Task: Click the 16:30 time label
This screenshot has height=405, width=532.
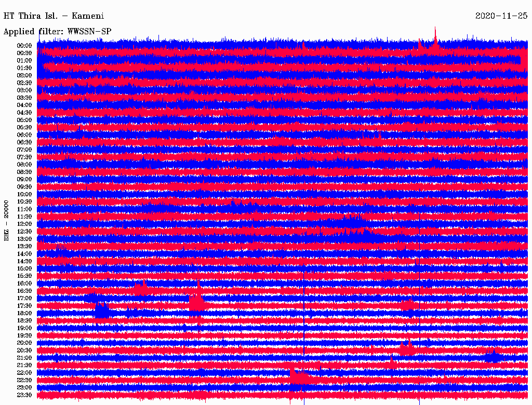Action: coord(24,291)
